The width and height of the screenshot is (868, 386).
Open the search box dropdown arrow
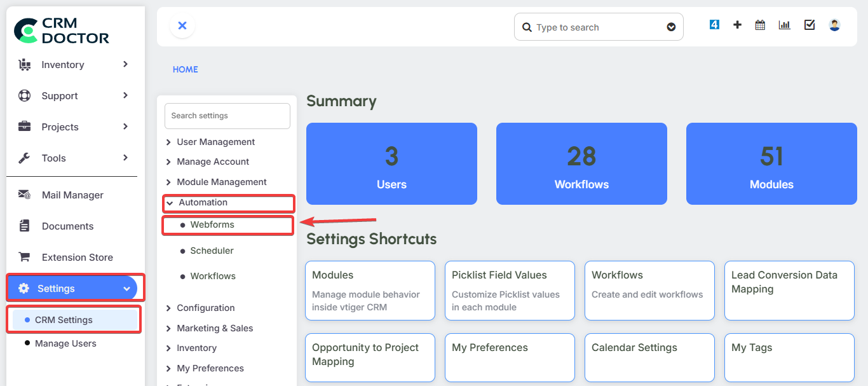[x=671, y=27]
